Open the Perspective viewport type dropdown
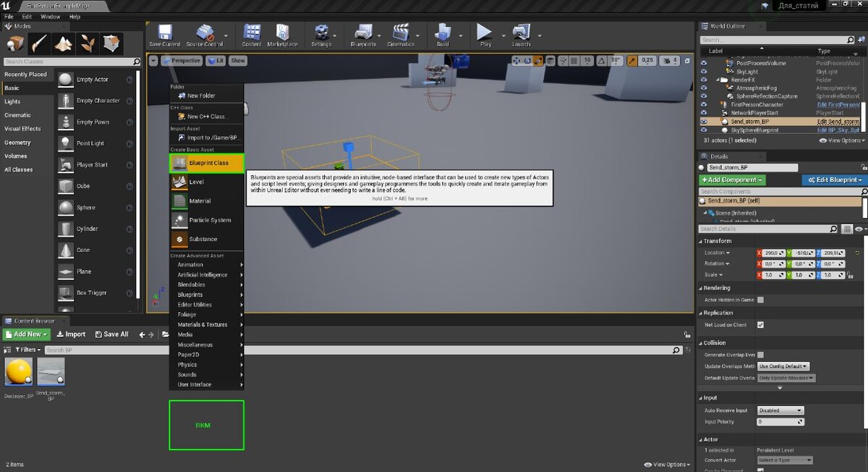868x472 pixels. [182, 61]
